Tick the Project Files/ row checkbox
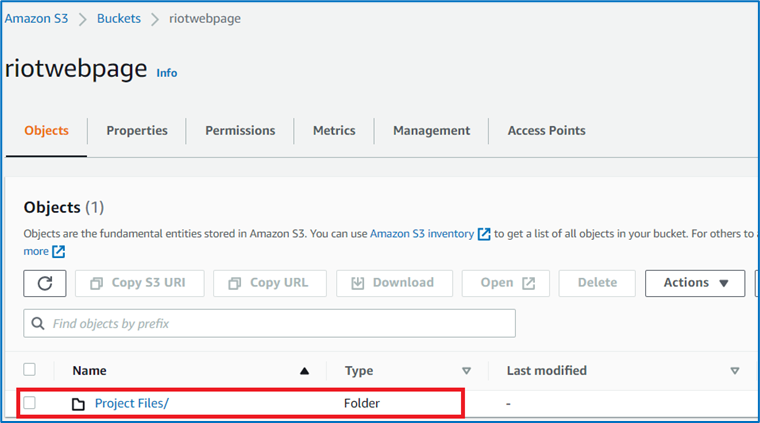 (x=30, y=403)
